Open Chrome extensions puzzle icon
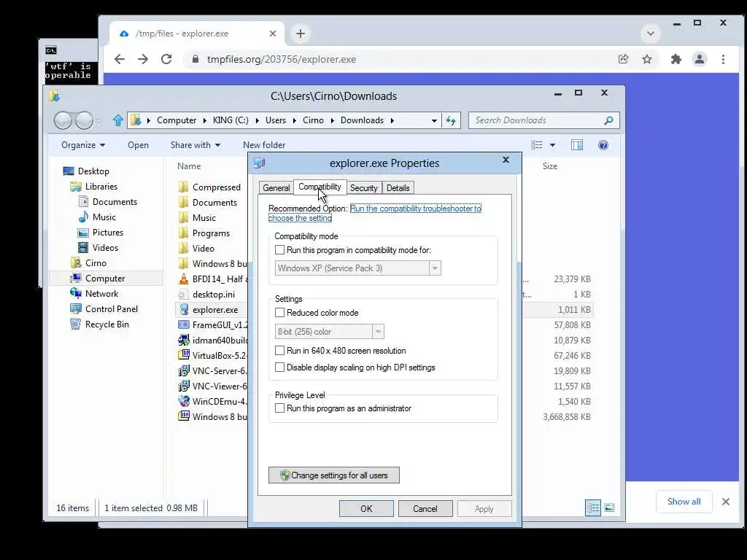Screen dimensions: 747x560 [676, 59]
